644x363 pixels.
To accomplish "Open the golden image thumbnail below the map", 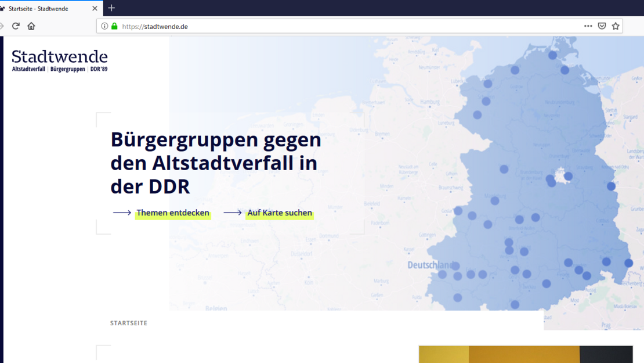I will tap(499, 354).
